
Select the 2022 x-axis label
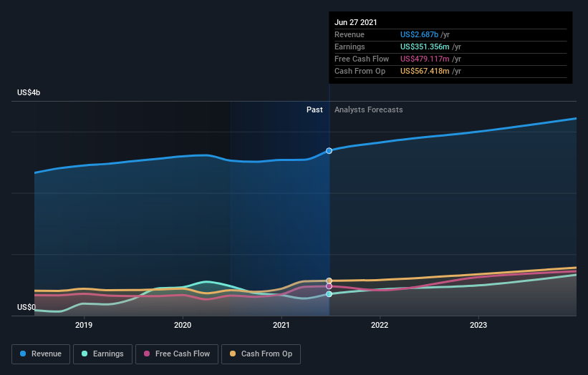[380, 325]
